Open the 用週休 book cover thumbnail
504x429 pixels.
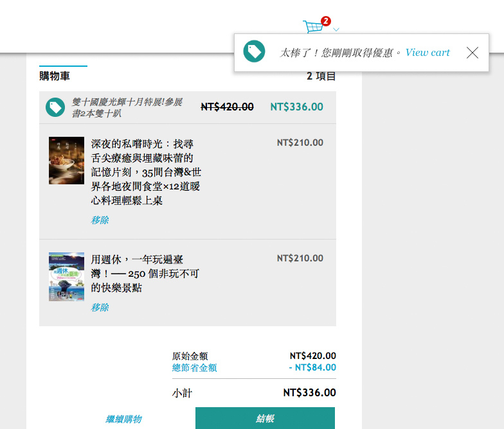pos(67,277)
